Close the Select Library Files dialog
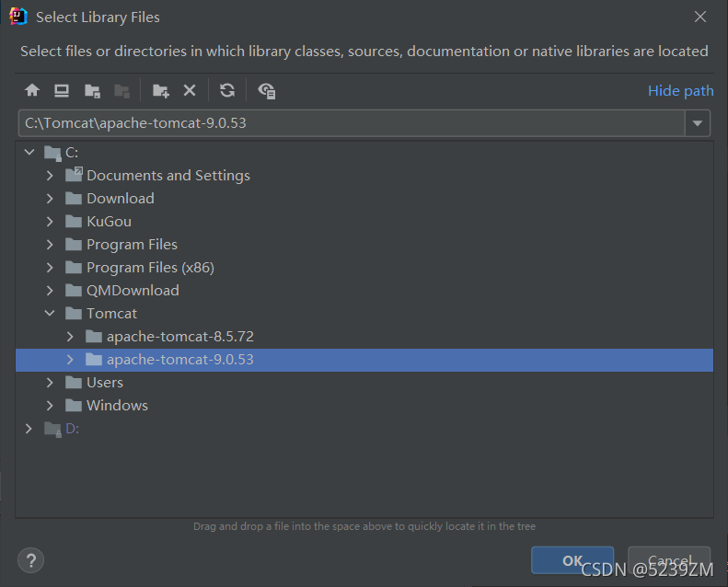Image resolution: width=728 pixels, height=587 pixels. click(x=700, y=17)
